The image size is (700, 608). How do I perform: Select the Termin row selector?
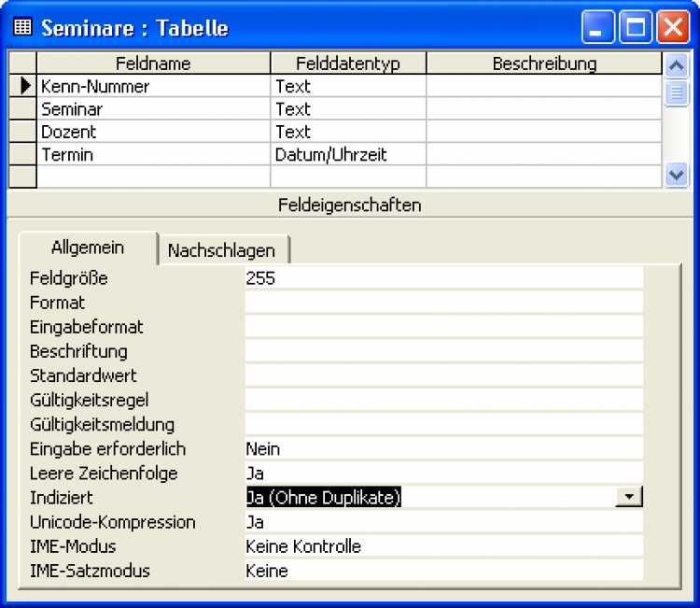pos(22,154)
